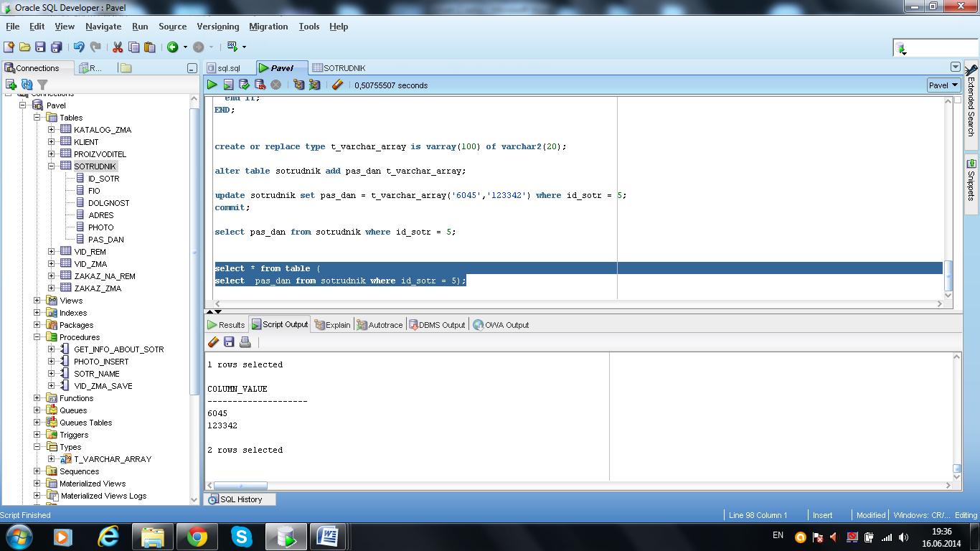Image resolution: width=980 pixels, height=551 pixels.
Task: Open the DBMS Output tab
Action: click(x=437, y=325)
